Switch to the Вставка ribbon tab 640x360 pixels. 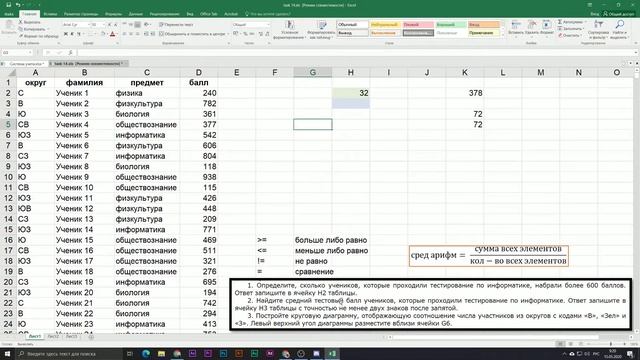click(50, 14)
